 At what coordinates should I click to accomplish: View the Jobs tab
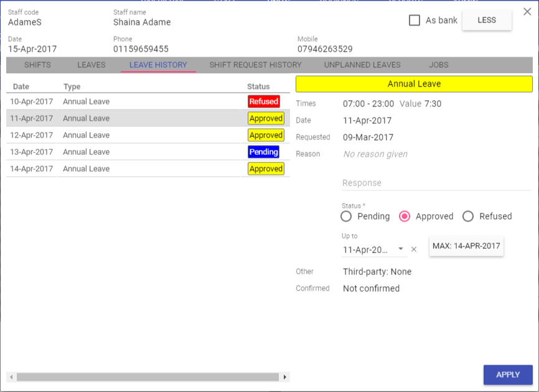(x=439, y=65)
